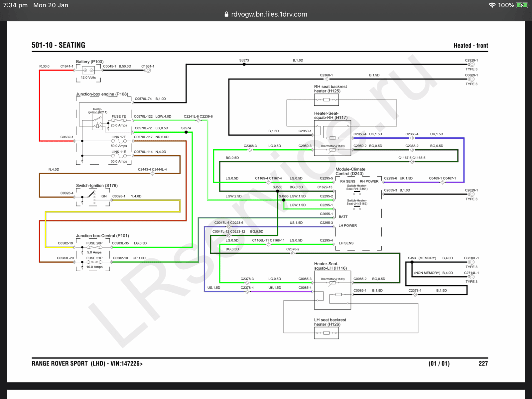Click the C0810L-1 ground eyelet symbol
The image size is (532, 399).
[x=471, y=262]
